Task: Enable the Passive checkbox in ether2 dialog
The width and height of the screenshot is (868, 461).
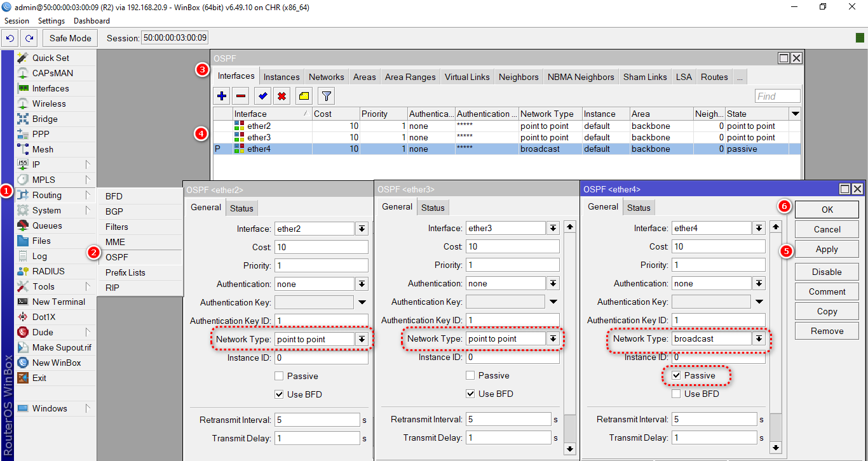Action: pos(279,377)
